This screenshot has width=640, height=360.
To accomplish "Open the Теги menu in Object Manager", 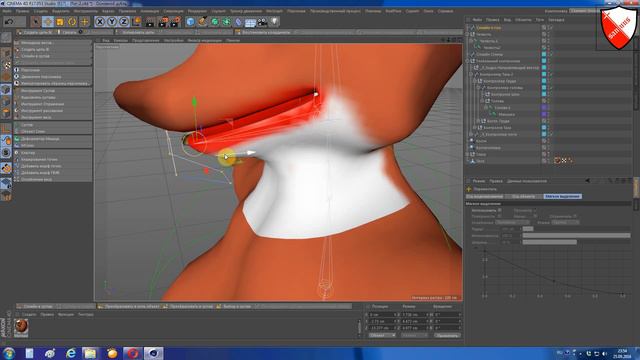I will (x=540, y=20).
